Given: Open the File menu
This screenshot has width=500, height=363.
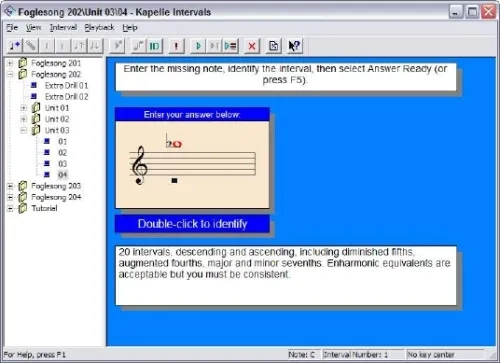Looking at the screenshot, I should point(12,28).
